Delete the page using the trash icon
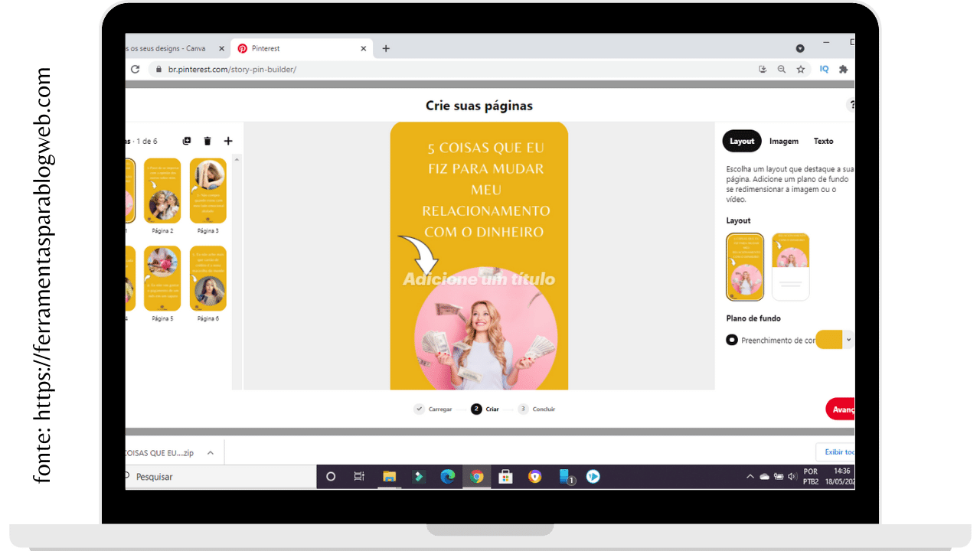Viewport: 980px width, 551px height. click(x=207, y=141)
